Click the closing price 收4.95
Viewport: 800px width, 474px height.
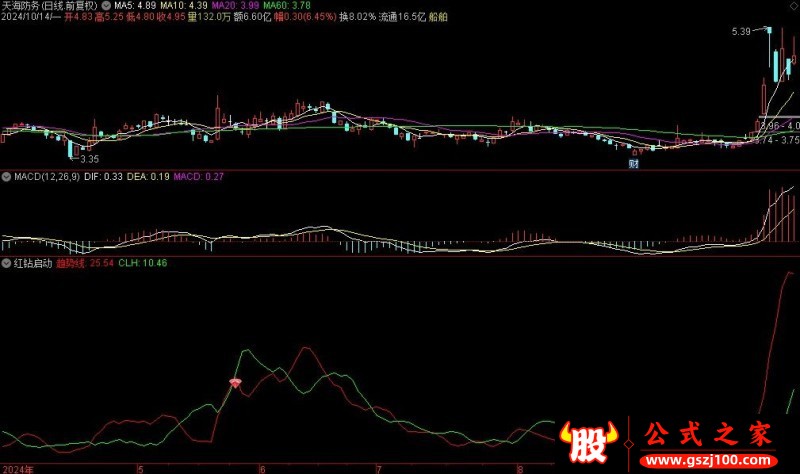tap(171, 17)
